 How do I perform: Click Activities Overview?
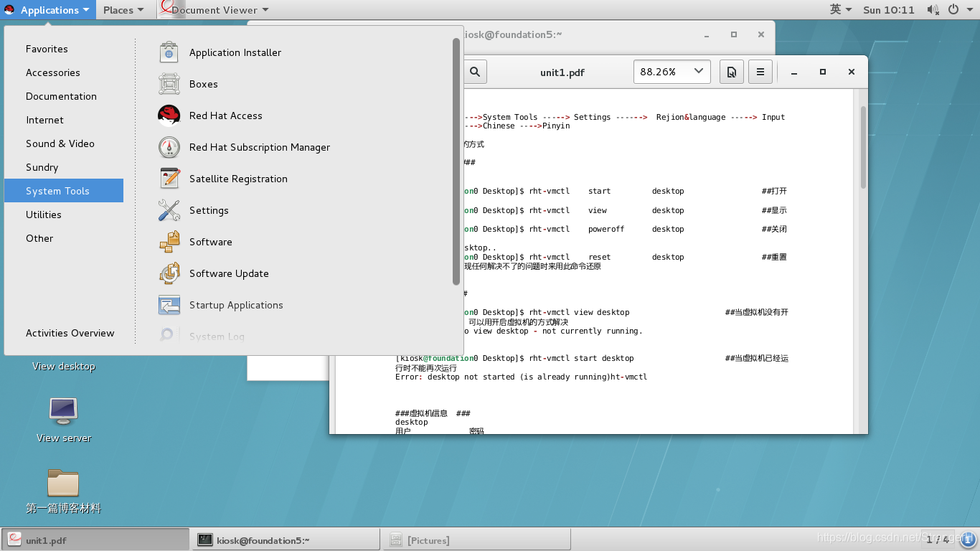pyautogui.click(x=70, y=333)
